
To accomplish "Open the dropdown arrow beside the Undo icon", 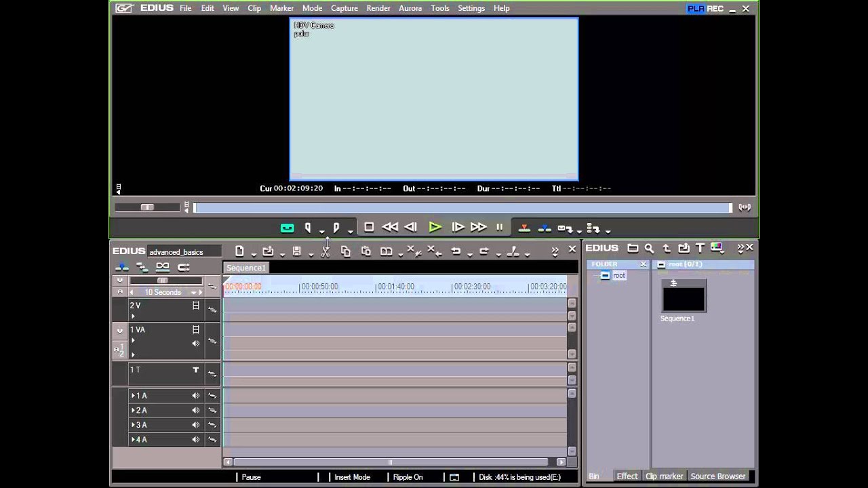I will click(x=470, y=255).
